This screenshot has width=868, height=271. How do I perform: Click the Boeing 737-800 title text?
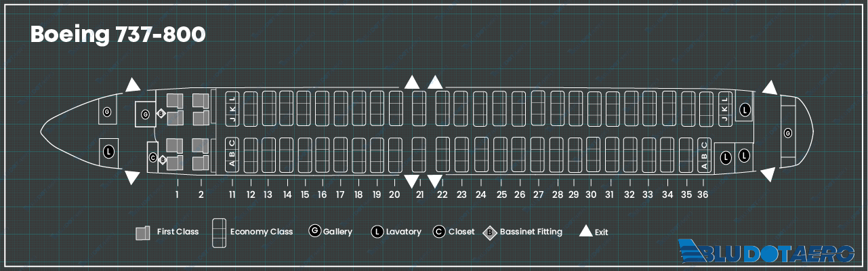tap(117, 35)
